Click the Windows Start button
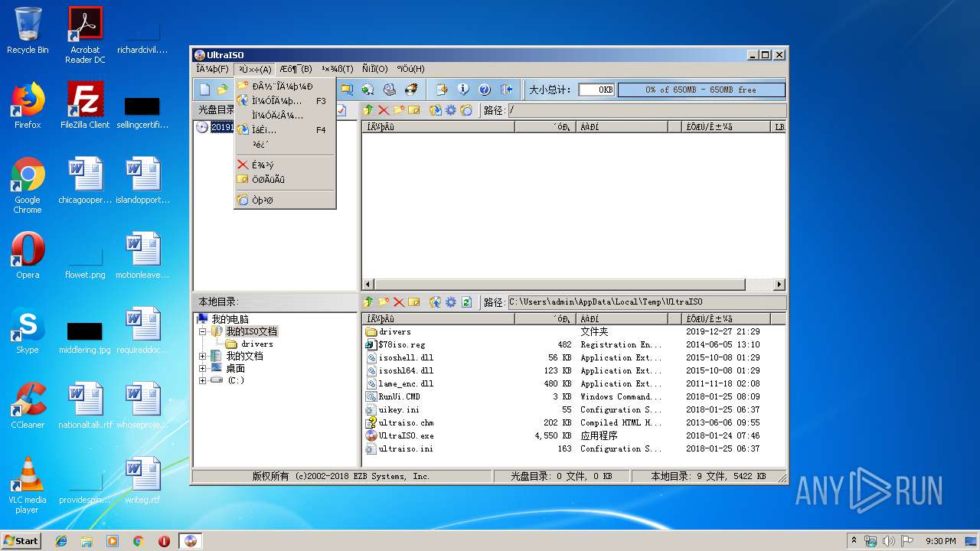The image size is (980, 551). tap(21, 540)
